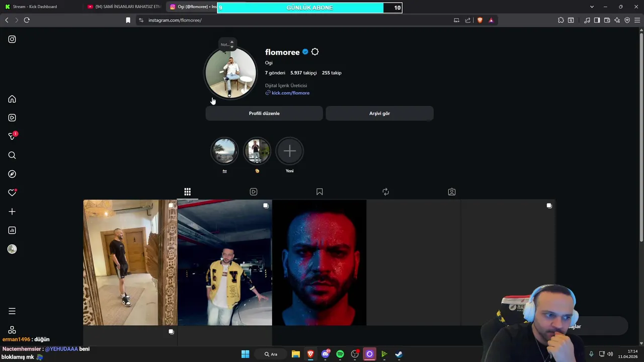The image size is (644, 362).
Task: Click the address bar URL instagram.com/flomoree/
Action: [x=175, y=20]
